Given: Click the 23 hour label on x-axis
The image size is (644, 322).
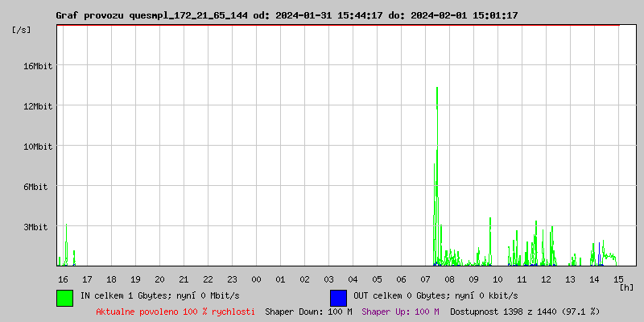Looking at the screenshot, I should [x=232, y=279].
